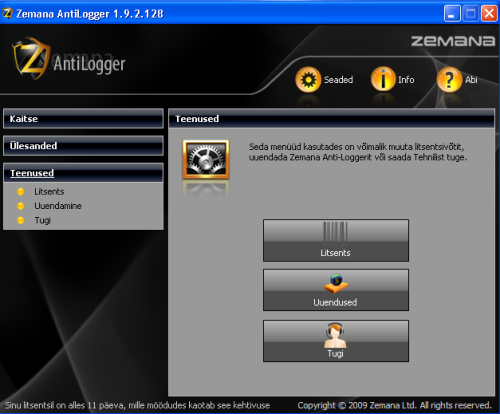The image size is (500, 414).
Task: Click the Seaded label text
Action: coord(338,80)
